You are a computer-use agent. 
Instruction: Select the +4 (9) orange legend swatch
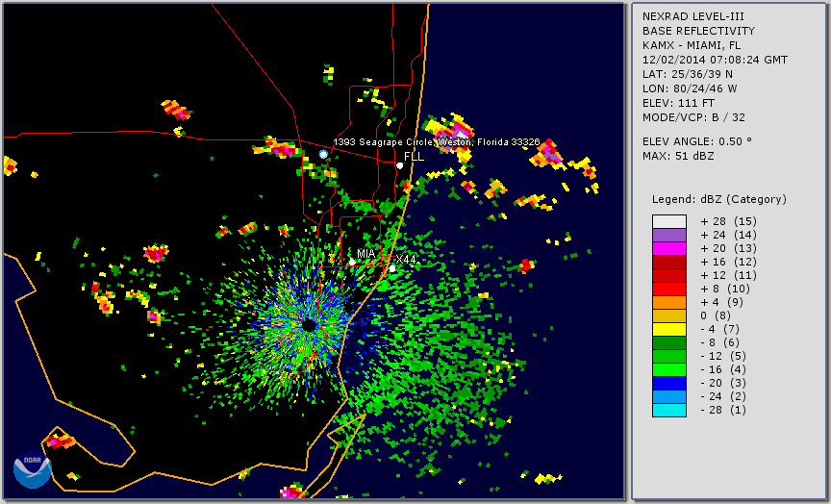[669, 303]
